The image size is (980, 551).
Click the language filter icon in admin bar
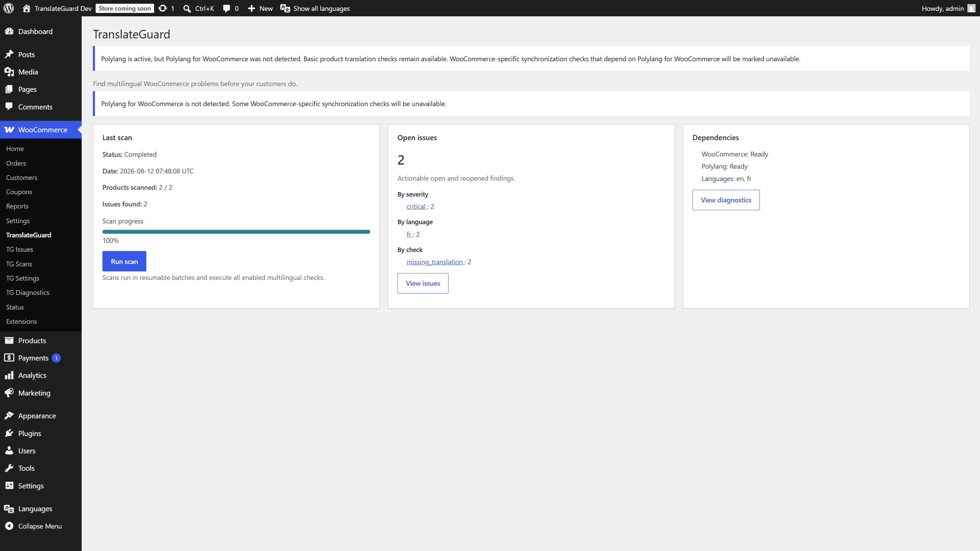[x=285, y=8]
